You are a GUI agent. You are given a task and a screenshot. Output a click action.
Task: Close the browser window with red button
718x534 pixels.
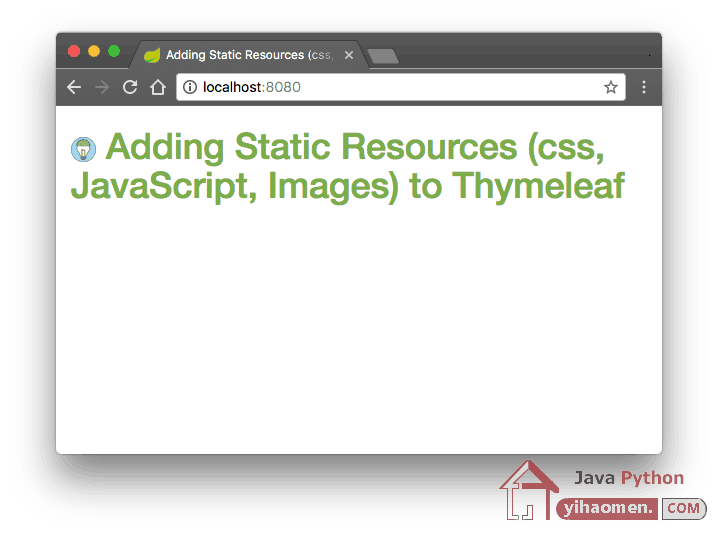74,51
